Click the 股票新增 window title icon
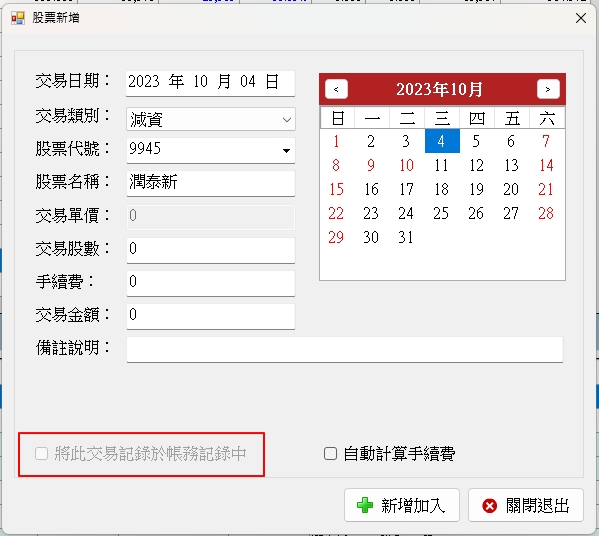Screen dimensions: 599x536 point(18,18)
